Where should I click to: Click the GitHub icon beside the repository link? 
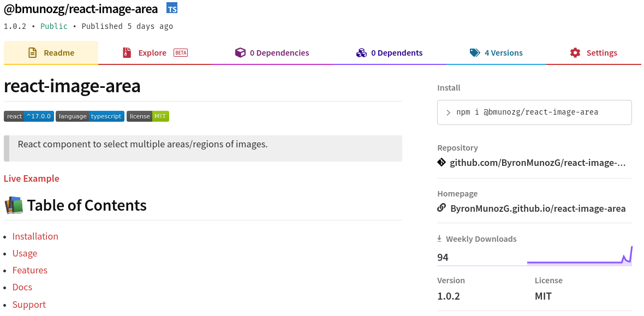442,162
